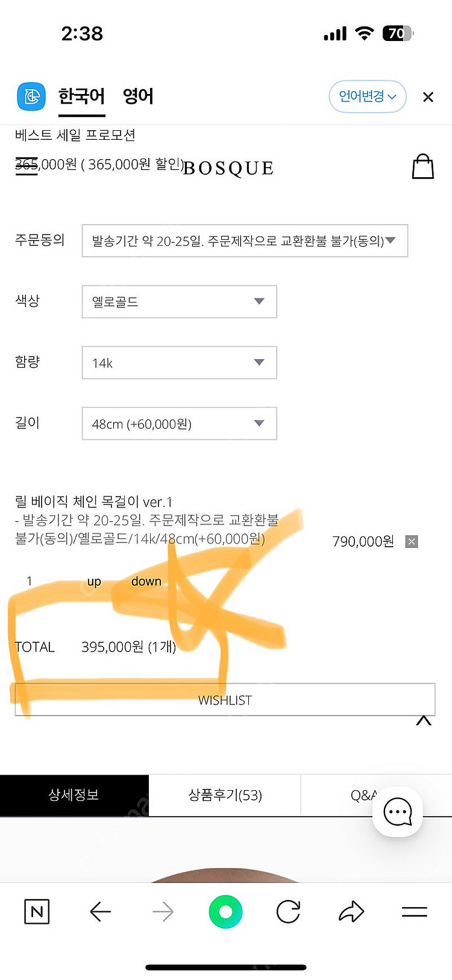The width and height of the screenshot is (452, 980).
Task: Open the 상품후기(53) reviews tab
Action: 225,795
